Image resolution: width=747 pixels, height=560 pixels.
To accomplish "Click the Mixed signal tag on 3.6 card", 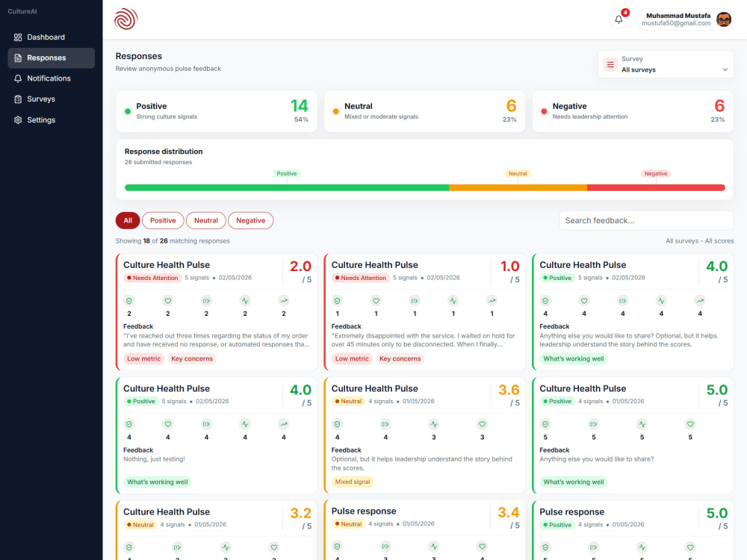I will (353, 482).
